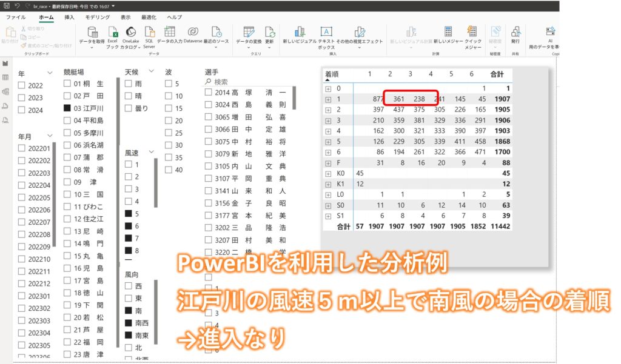This screenshot has height=364, width=621.
Task: Click 切り取り (Cut) button
Action: pos(33,28)
